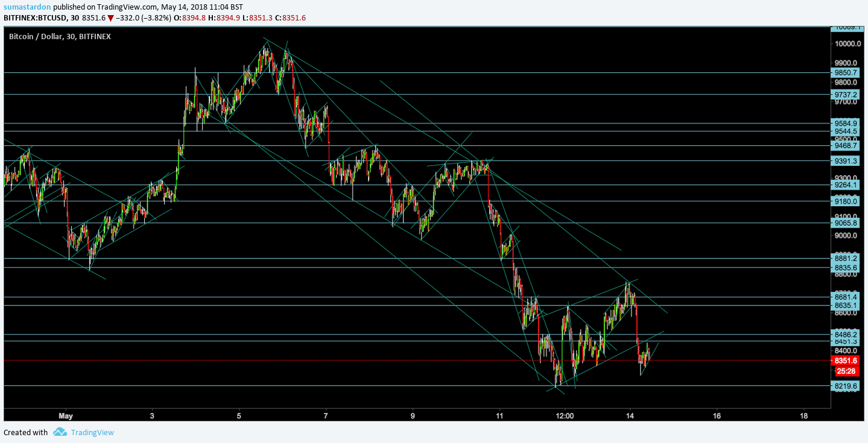Image resolution: width=868 pixels, height=443 pixels.
Task: Click the Bitcoin / Dollar, 30, BITFINEX chart title
Action: pyautogui.click(x=60, y=36)
